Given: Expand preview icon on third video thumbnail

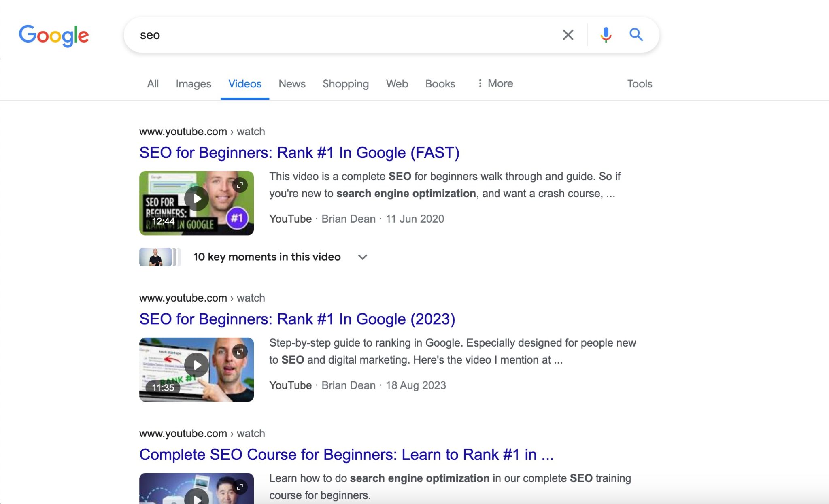Looking at the screenshot, I should [x=240, y=487].
